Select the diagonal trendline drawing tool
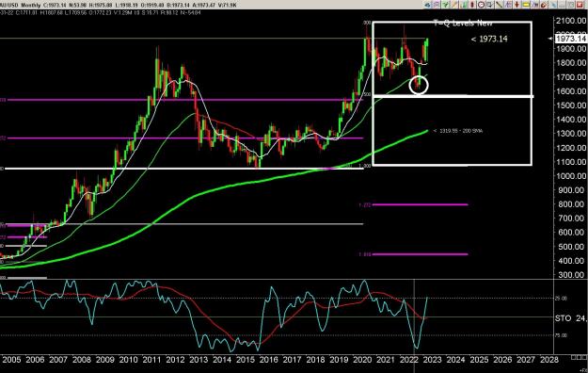This screenshot has height=373, width=588. [x=500, y=5]
